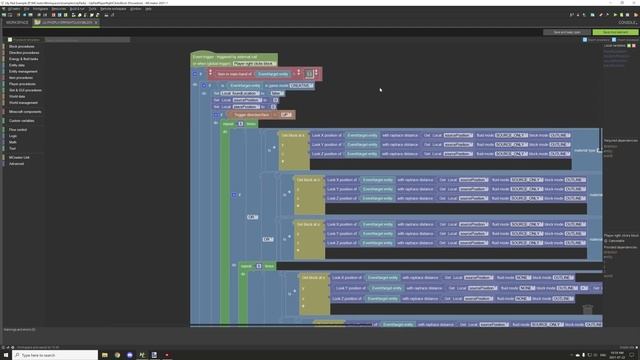Open first row block mode OUTLINE dropdown
Image resolution: width=640 pixels, height=360 pixels.
559,135
